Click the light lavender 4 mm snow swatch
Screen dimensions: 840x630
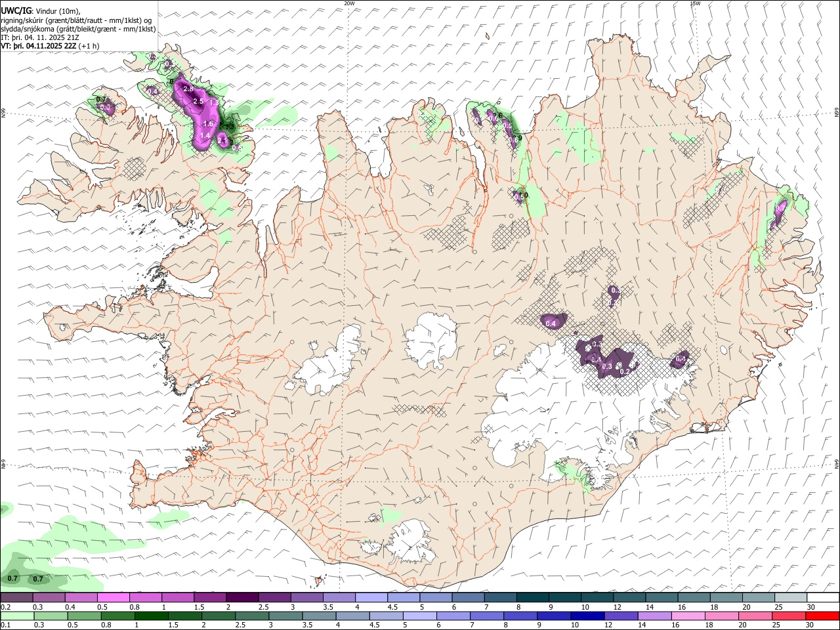click(371, 598)
